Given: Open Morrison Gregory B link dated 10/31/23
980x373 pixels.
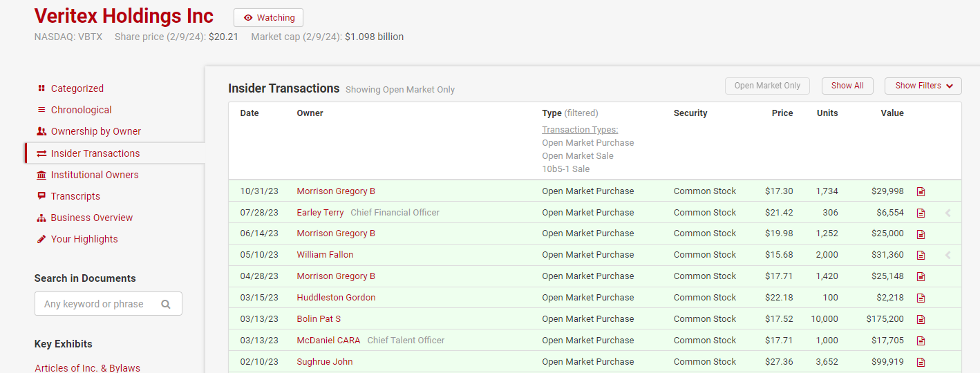Looking at the screenshot, I should [336, 191].
